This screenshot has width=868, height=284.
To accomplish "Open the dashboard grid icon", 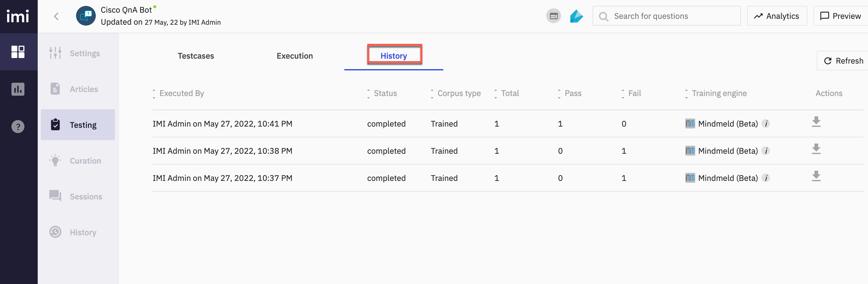I will click(18, 52).
